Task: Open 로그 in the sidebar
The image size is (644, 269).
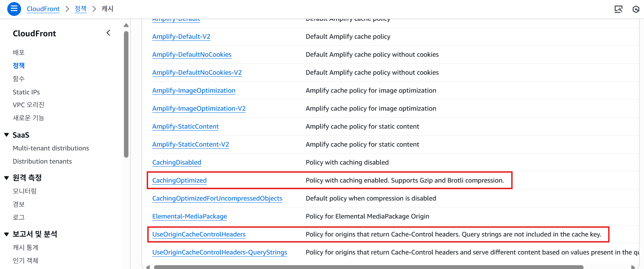Action: (19, 217)
